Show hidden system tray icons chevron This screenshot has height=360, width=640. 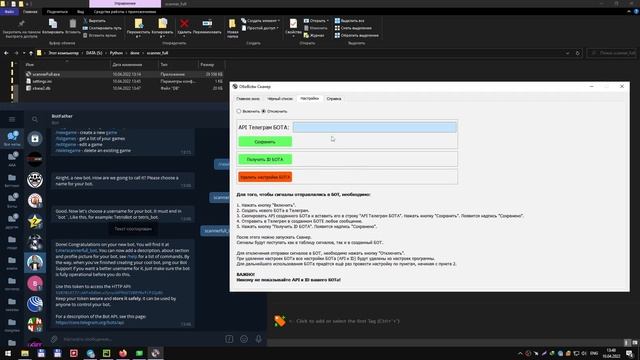point(520,353)
